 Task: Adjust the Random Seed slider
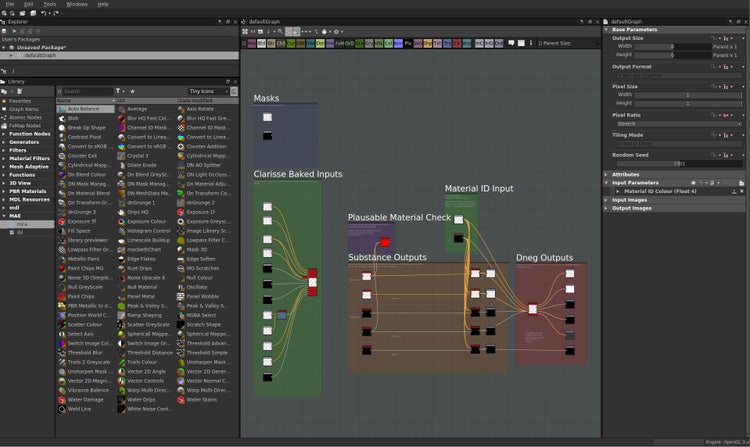[x=679, y=164]
